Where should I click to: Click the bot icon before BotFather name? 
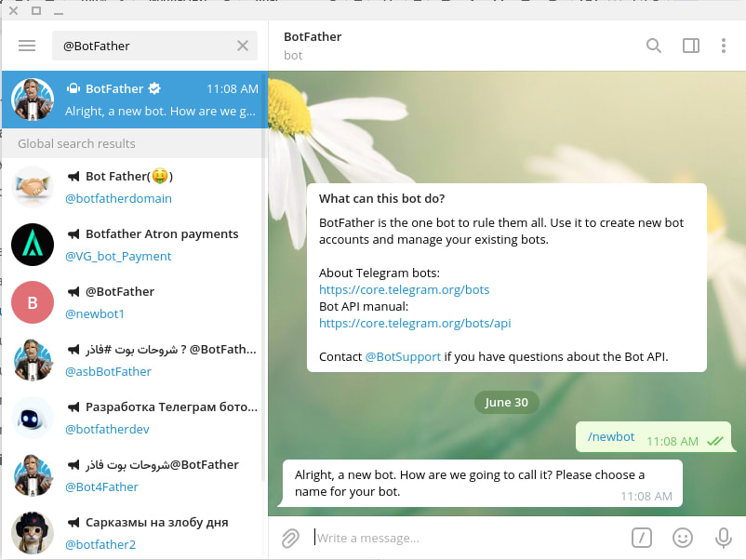[x=73, y=88]
